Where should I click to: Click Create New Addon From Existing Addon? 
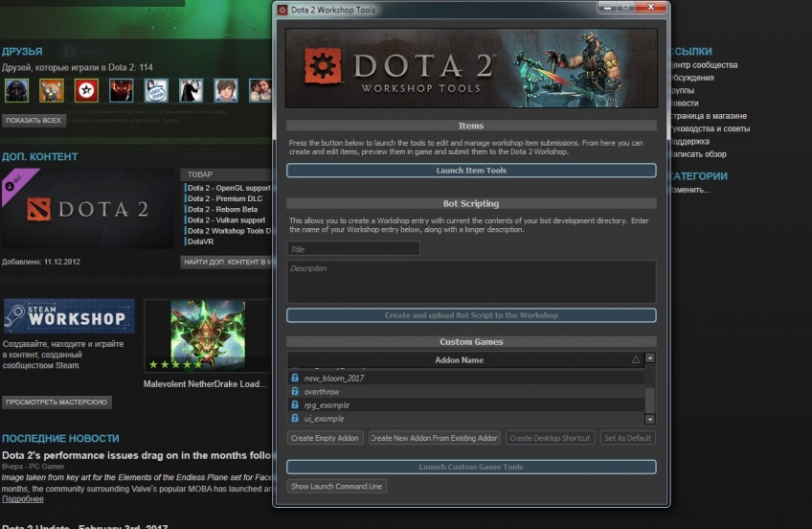435,438
